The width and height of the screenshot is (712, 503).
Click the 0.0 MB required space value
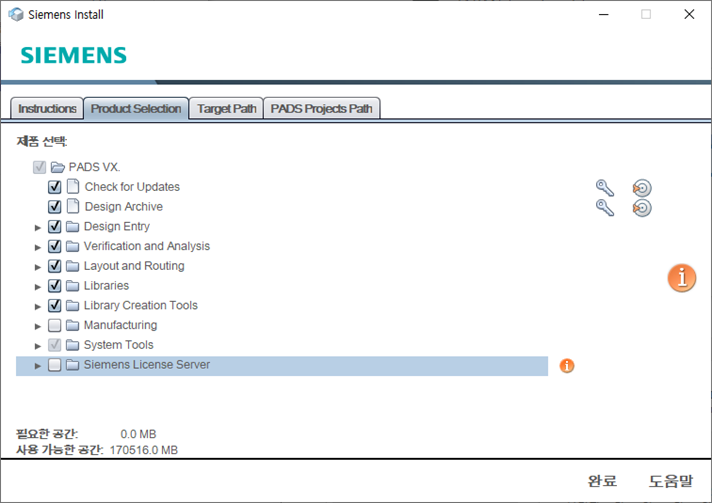138,434
